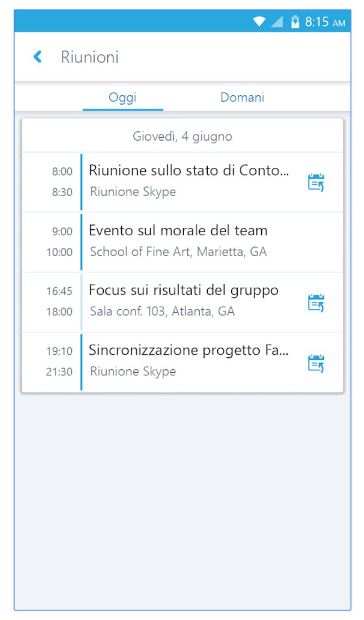Tap the 9:00 start time label

click(x=62, y=231)
